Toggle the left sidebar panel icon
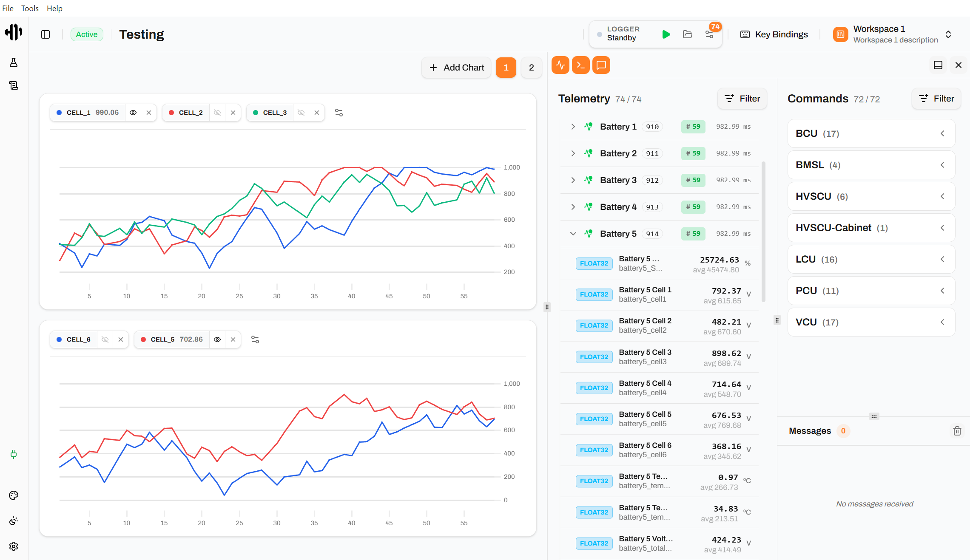The image size is (970, 560). [x=46, y=34]
